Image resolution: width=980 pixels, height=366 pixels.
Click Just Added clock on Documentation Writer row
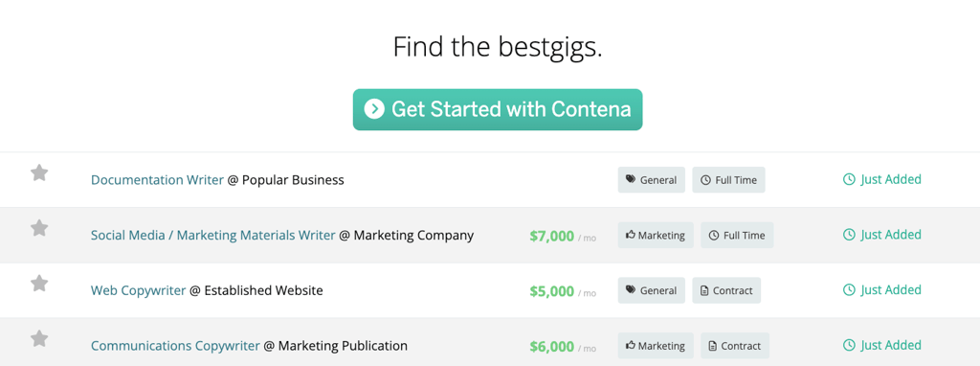[849, 180]
